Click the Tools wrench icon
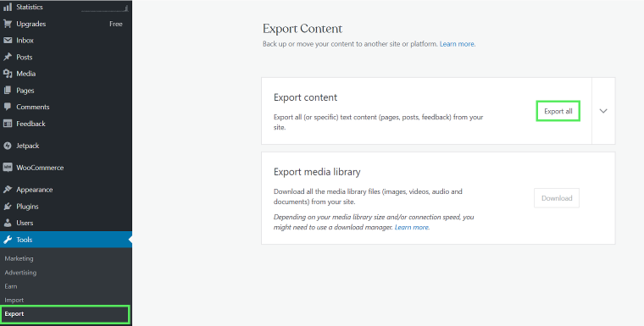Image resolution: width=644 pixels, height=326 pixels. pyautogui.click(x=8, y=240)
